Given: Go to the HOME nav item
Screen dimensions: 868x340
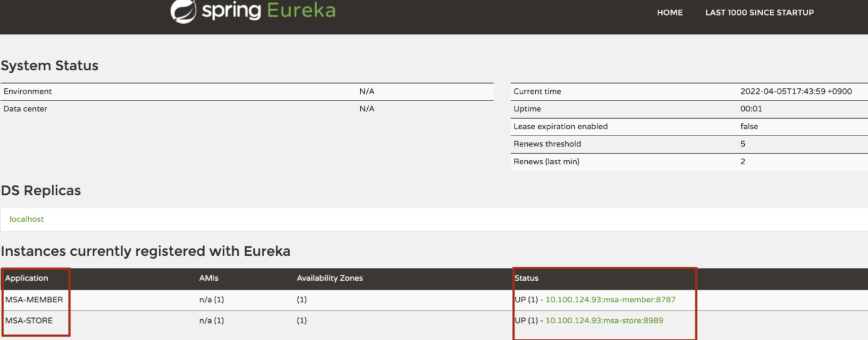Looking at the screenshot, I should (670, 12).
